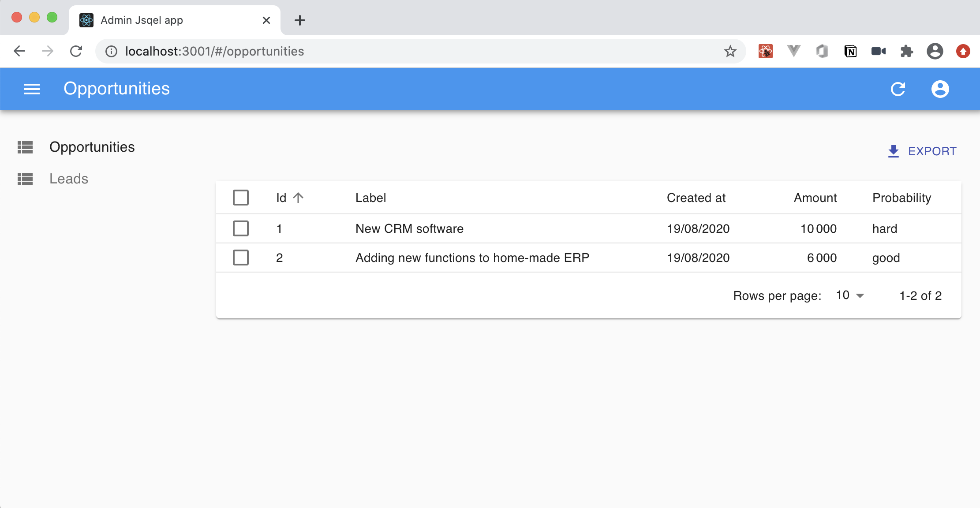Check the New CRM software row
The width and height of the screenshot is (980, 508).
241,228
